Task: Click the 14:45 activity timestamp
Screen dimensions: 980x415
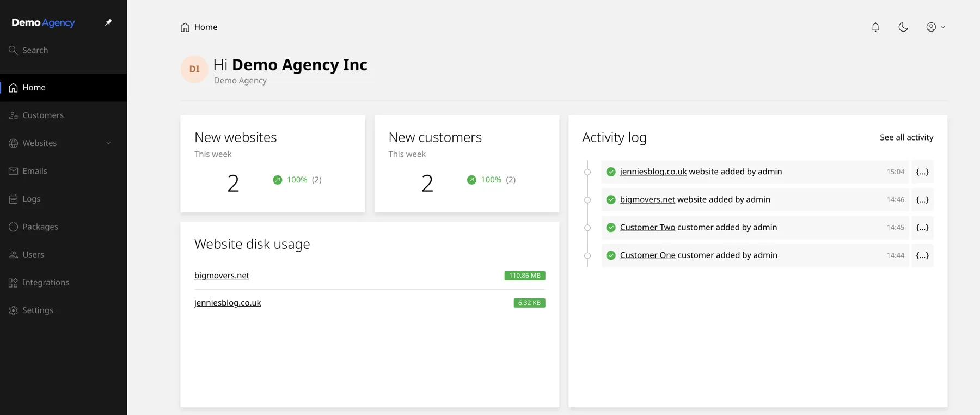Action: (895, 227)
